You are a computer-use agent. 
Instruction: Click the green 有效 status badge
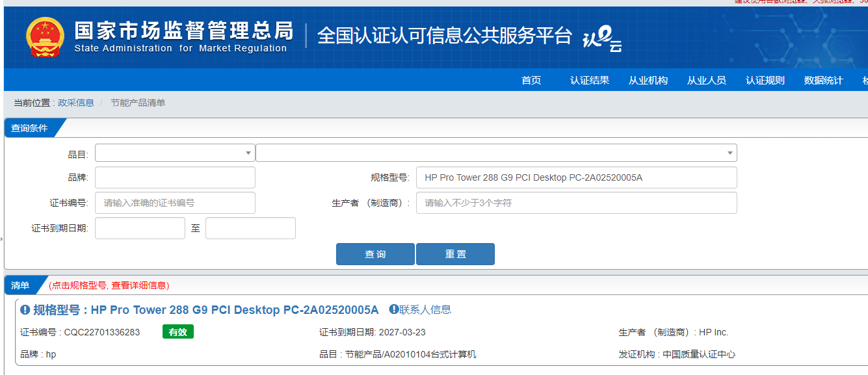pos(178,332)
